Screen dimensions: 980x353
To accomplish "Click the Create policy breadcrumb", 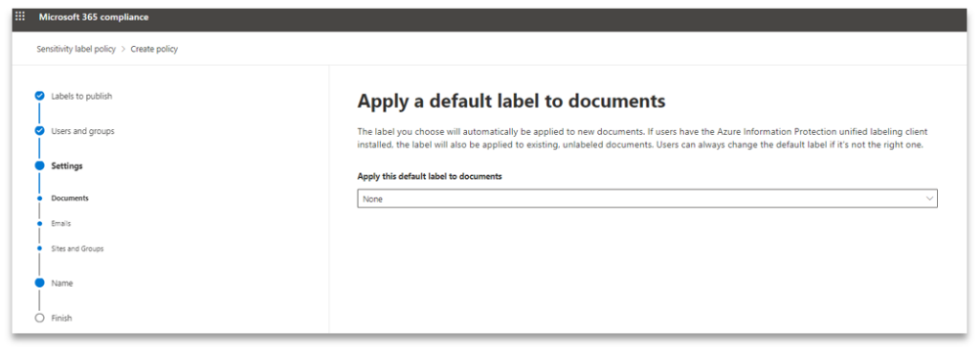I will pos(154,50).
